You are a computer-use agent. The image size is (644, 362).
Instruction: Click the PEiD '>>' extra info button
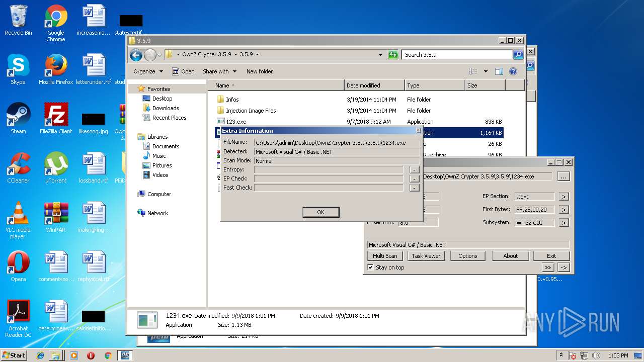(x=548, y=267)
